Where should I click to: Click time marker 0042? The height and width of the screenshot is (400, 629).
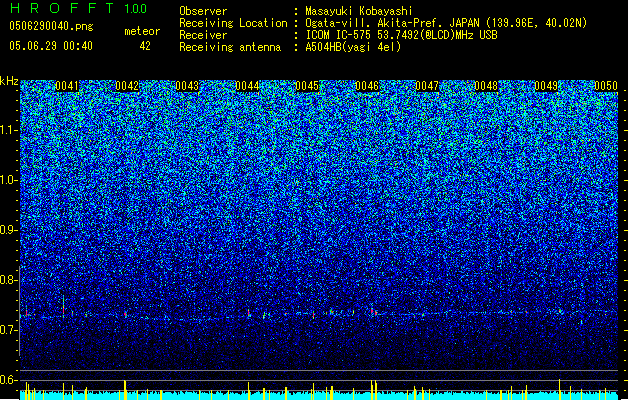[127, 86]
